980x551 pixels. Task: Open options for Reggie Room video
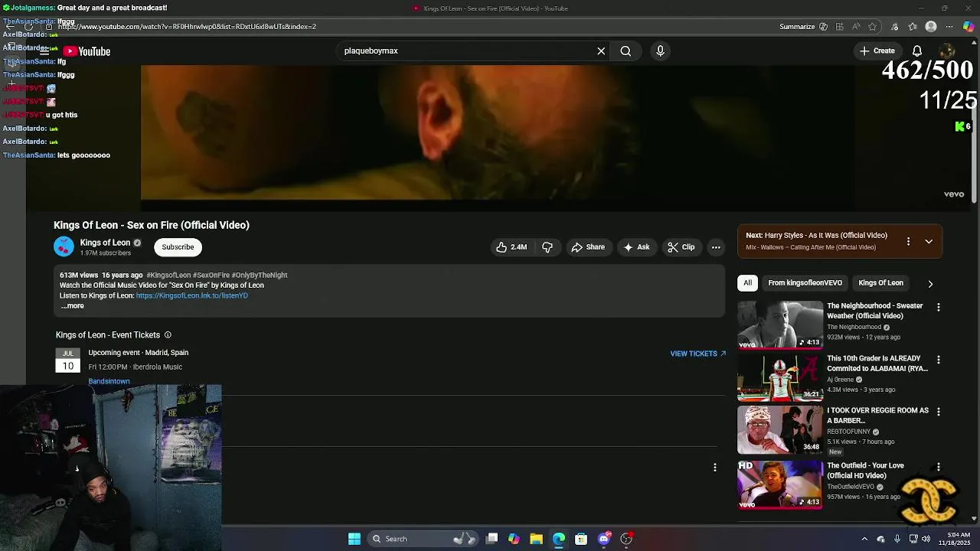pyautogui.click(x=939, y=412)
